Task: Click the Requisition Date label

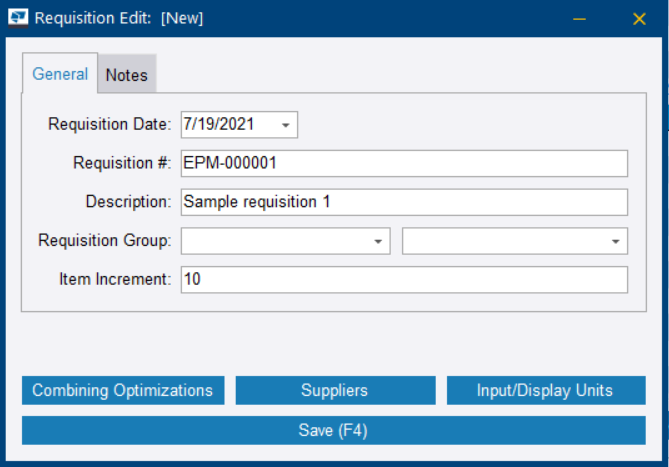Action: 110,125
